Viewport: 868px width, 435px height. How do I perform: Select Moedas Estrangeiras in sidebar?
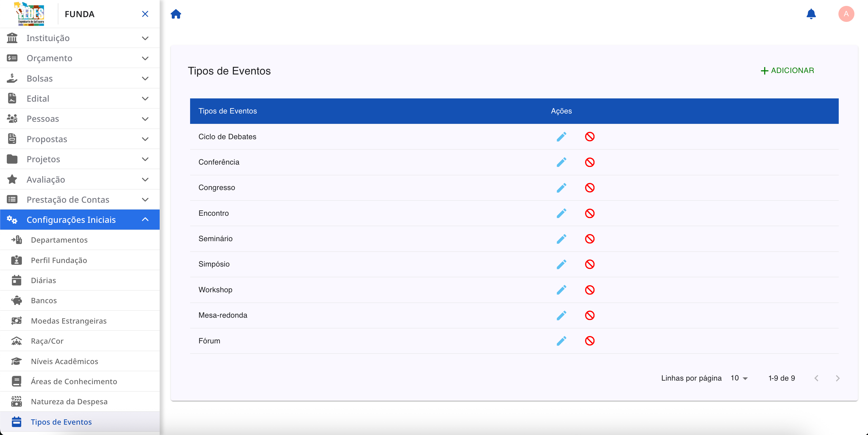[69, 321]
